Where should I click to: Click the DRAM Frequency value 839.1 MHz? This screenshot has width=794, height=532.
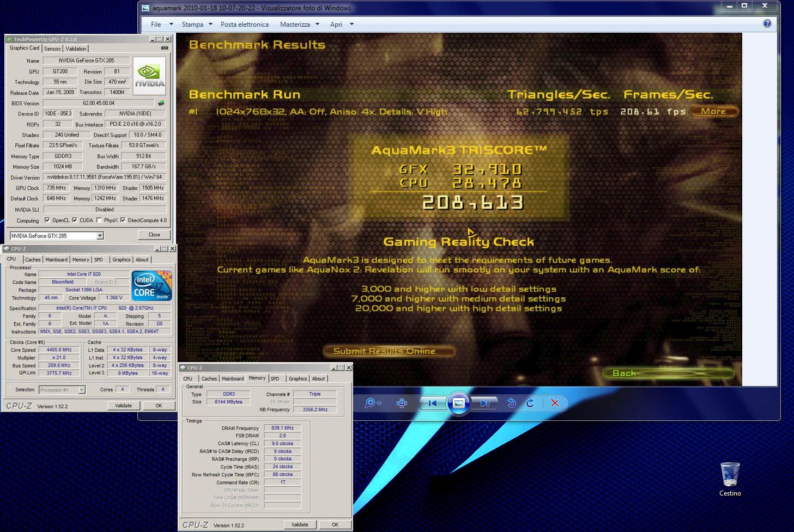tap(282, 428)
